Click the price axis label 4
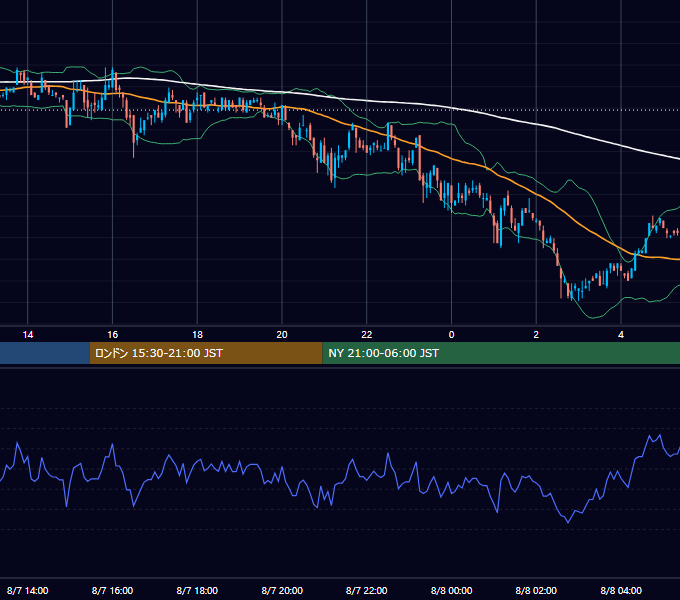The image size is (680, 600). [621, 335]
